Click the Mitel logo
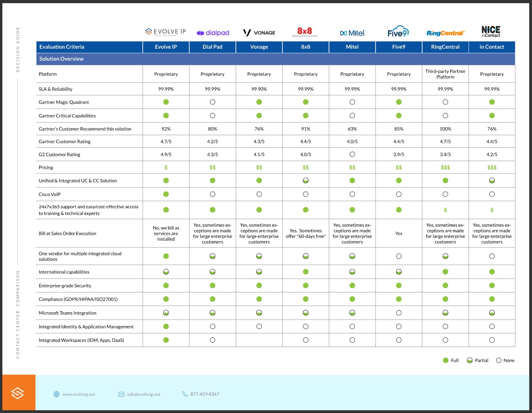Viewport: 532px width, 413px height. pos(352,33)
